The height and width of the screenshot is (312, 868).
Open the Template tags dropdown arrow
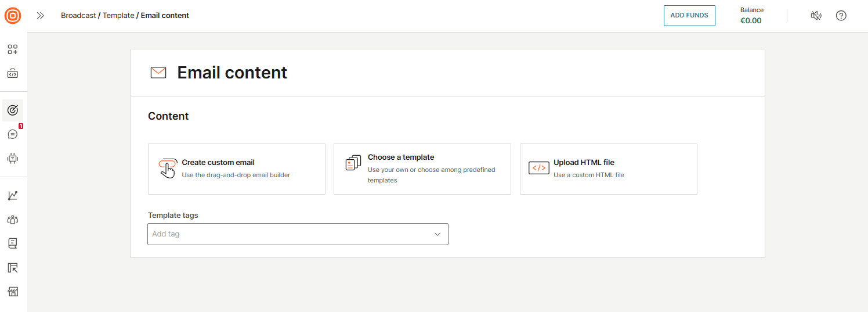pyautogui.click(x=437, y=234)
